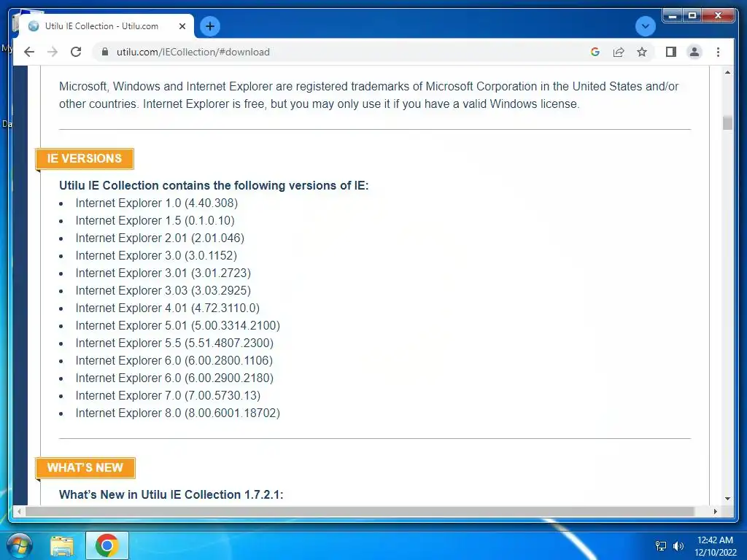The image size is (747, 560).
Task: Open Windows Explorer from the taskbar
Action: click(62, 545)
